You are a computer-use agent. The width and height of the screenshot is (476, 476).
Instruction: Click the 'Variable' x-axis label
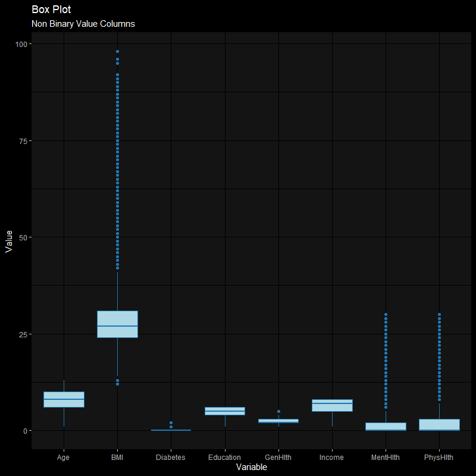(x=251, y=467)
